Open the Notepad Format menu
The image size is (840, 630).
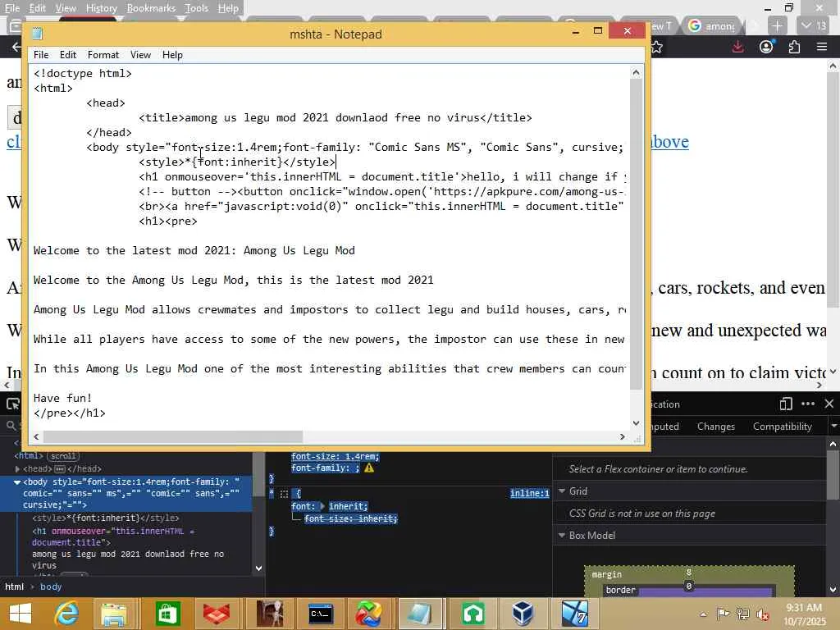pos(103,55)
